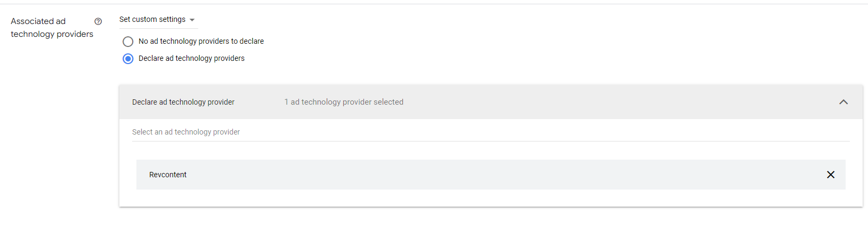The image size is (868, 228).
Task: Click the word "Revcontent" in the selected list
Action: tap(168, 175)
